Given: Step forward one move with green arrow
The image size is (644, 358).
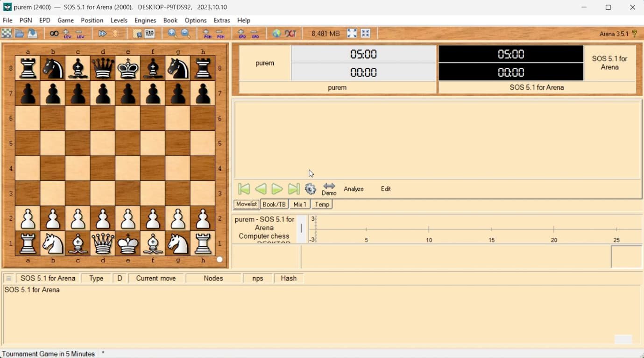Looking at the screenshot, I should (277, 189).
